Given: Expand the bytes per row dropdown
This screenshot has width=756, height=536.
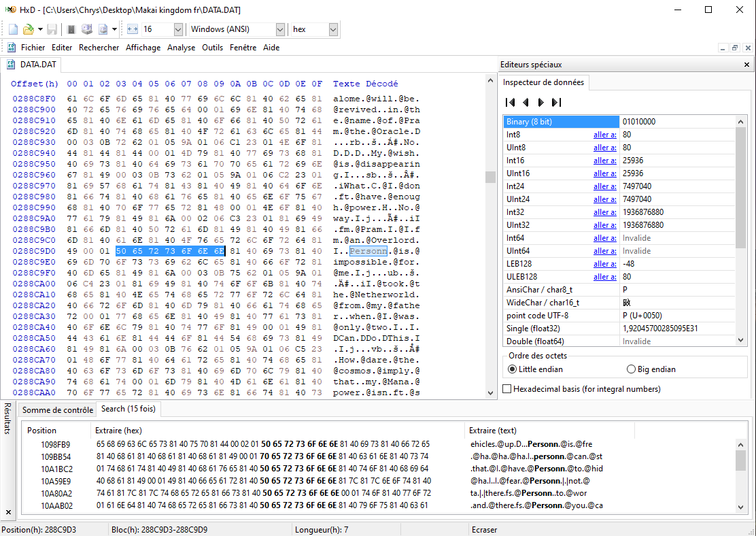Looking at the screenshot, I should [178, 29].
